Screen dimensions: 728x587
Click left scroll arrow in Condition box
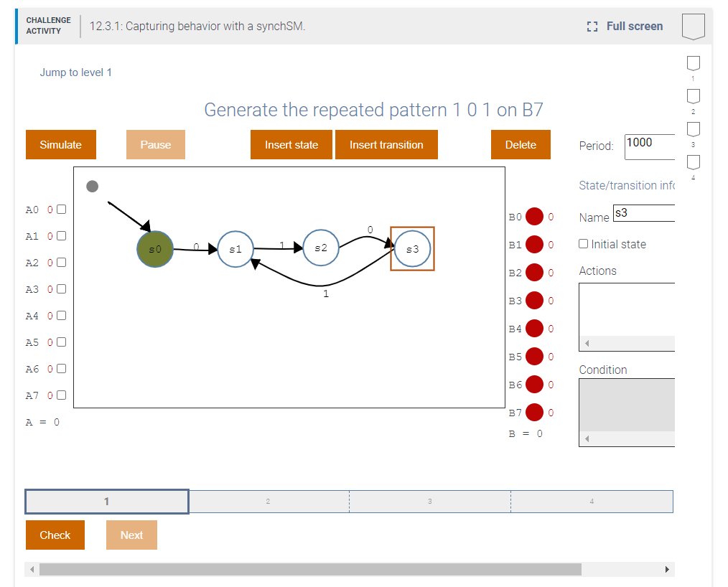[587, 439]
